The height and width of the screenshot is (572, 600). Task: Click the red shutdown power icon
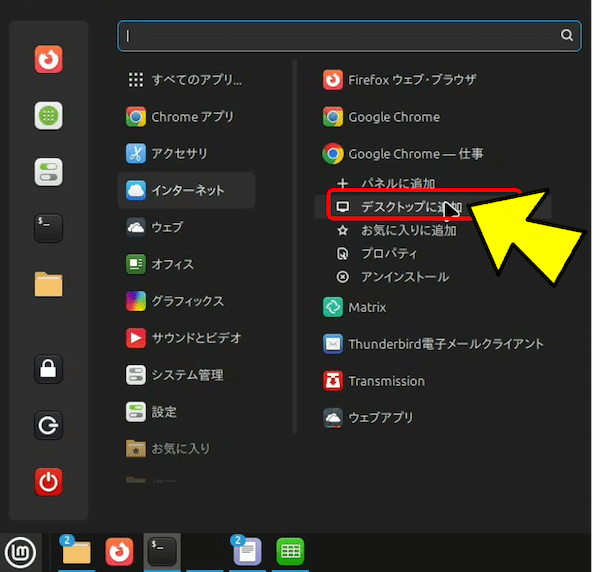[48, 482]
